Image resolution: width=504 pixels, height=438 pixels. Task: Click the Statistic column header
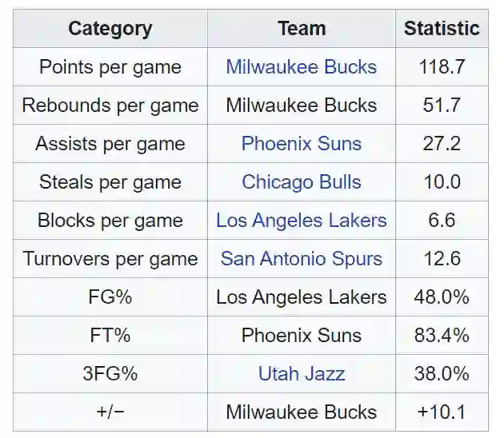441,29
